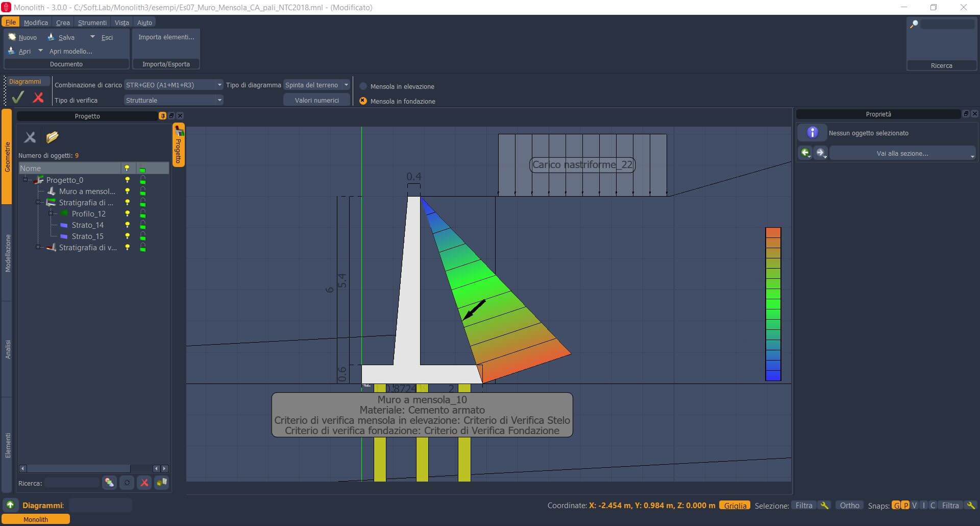Open Combinazione di carico dropdown
Viewport: 980px width, 526px height.
(x=174, y=85)
